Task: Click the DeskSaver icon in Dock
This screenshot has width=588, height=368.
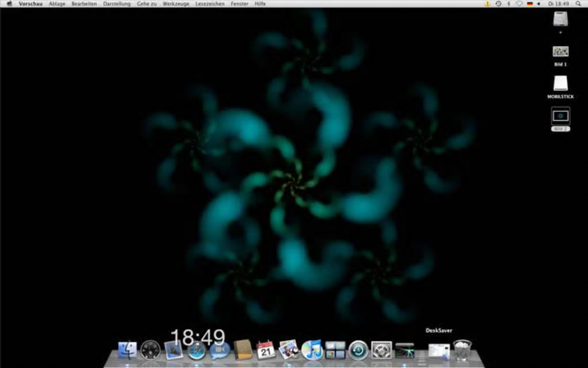Action: [x=405, y=351]
